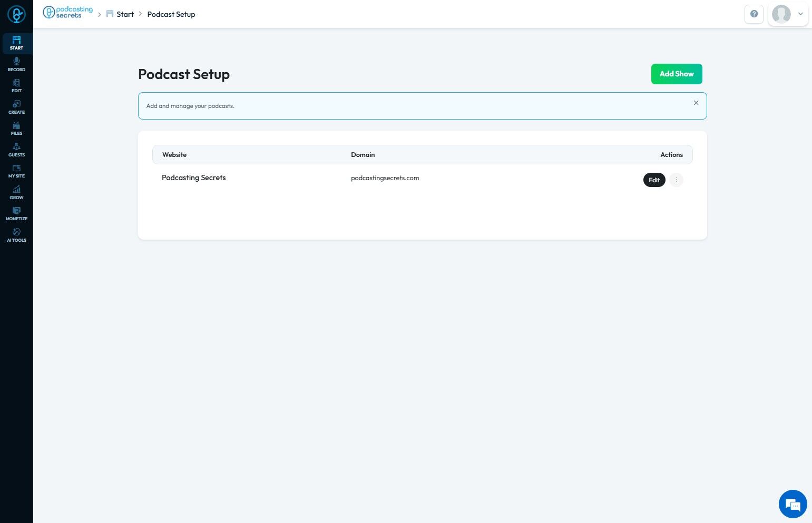Open the live chat widget

[x=793, y=504]
